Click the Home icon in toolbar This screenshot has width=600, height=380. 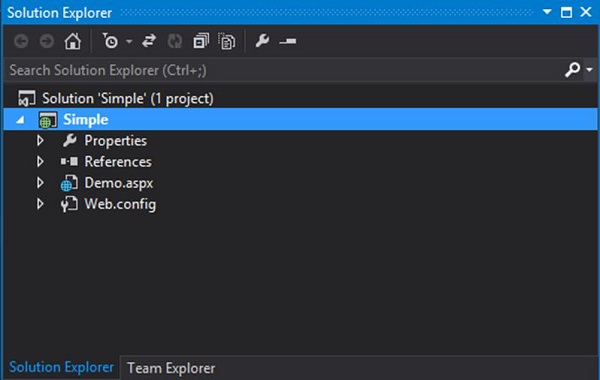pos(72,41)
